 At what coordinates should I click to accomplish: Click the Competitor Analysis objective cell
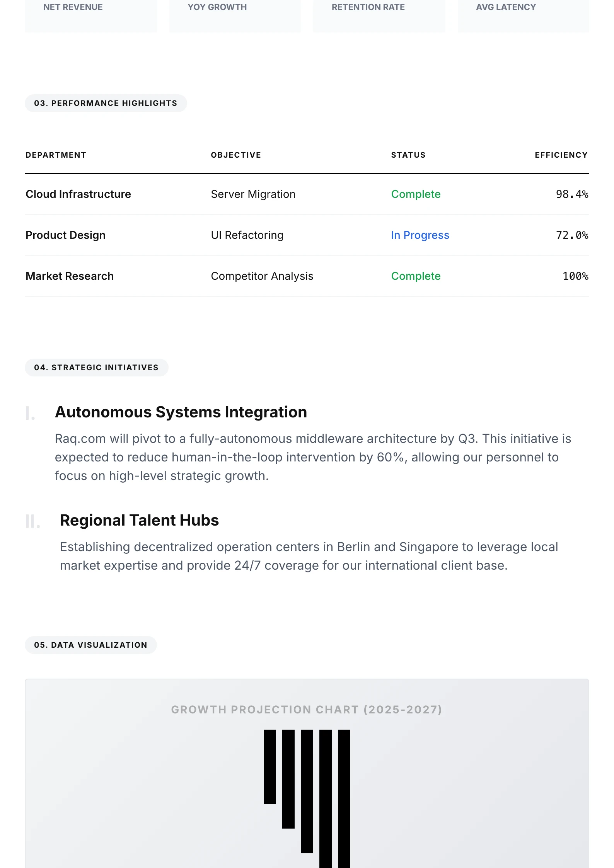[262, 276]
